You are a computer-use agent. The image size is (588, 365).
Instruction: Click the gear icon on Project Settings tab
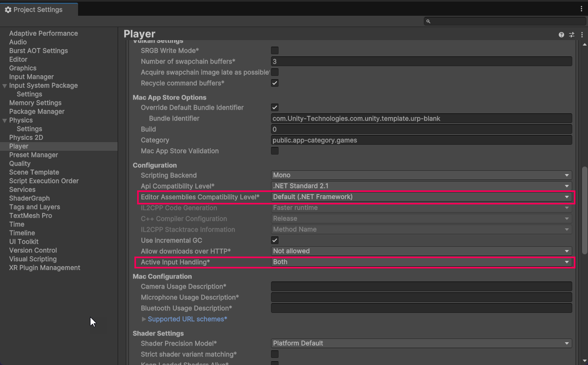pos(8,10)
